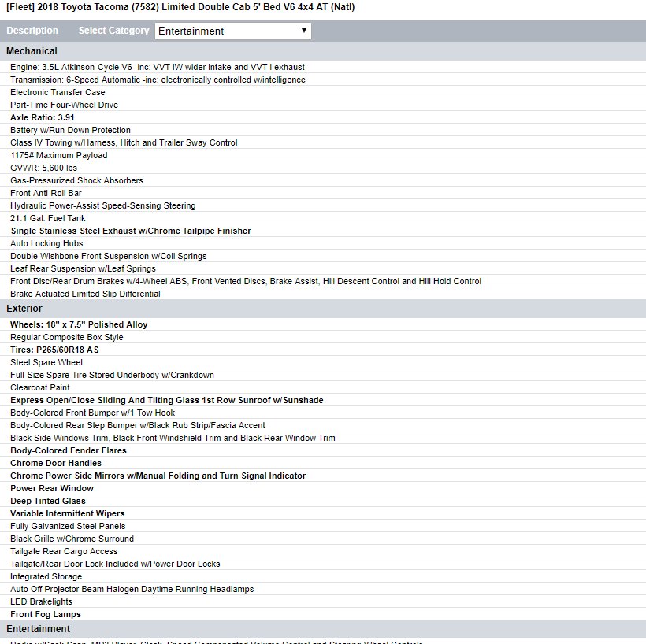Select 'Single Stainless Steel Exhaust' row
Viewport: 646px width, 644px height.
[323, 231]
